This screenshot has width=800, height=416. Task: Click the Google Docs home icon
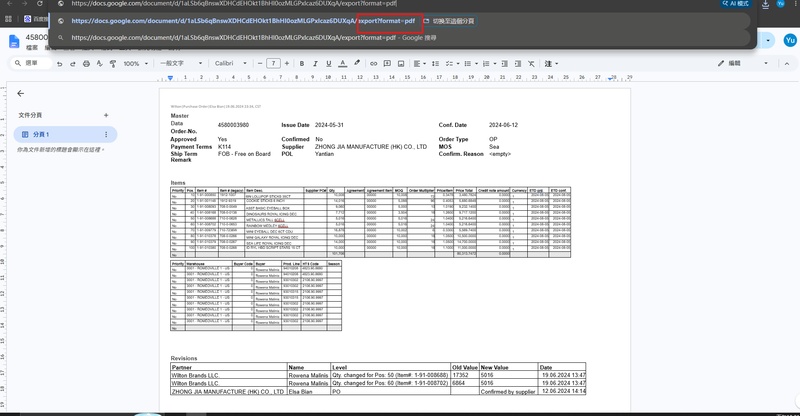click(x=14, y=42)
